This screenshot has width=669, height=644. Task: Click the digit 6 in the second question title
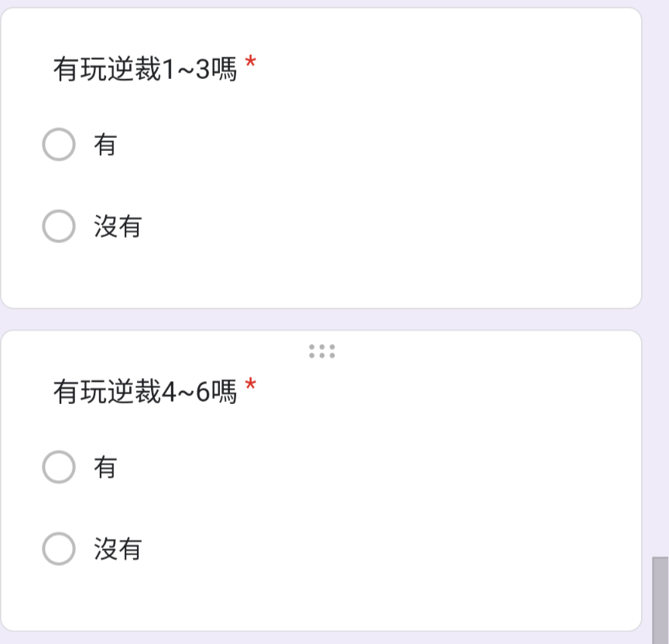pos(202,392)
